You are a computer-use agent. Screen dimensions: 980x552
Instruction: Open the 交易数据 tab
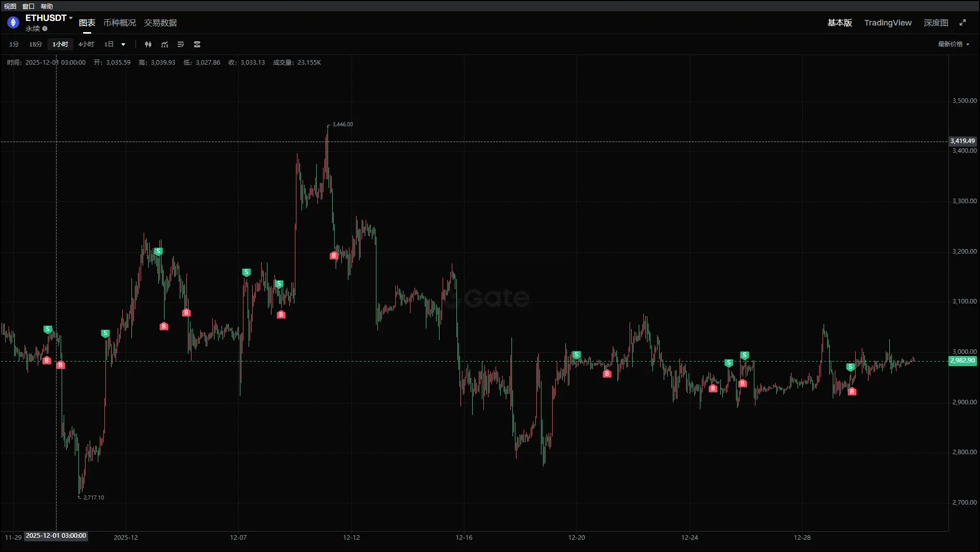(160, 23)
